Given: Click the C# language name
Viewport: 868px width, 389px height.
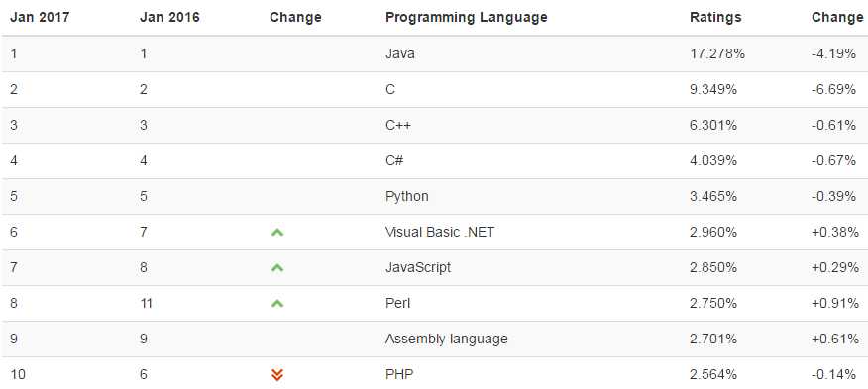Looking at the screenshot, I should [394, 161].
